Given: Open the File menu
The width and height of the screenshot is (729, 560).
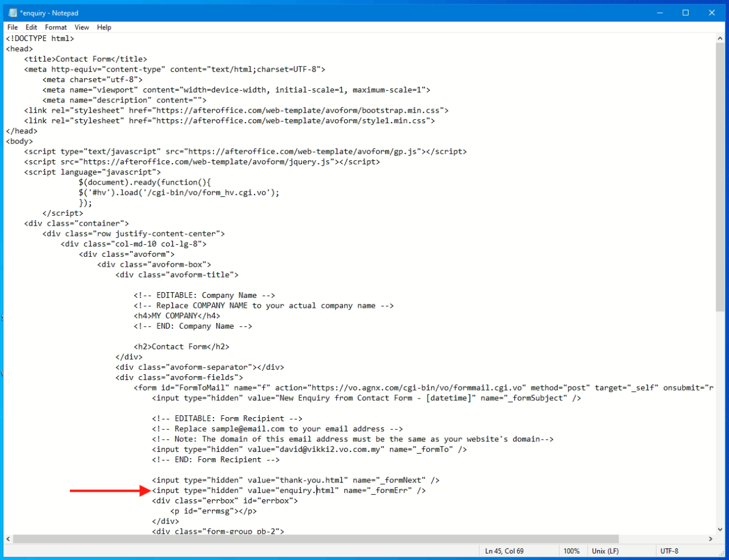Looking at the screenshot, I should 13,27.
